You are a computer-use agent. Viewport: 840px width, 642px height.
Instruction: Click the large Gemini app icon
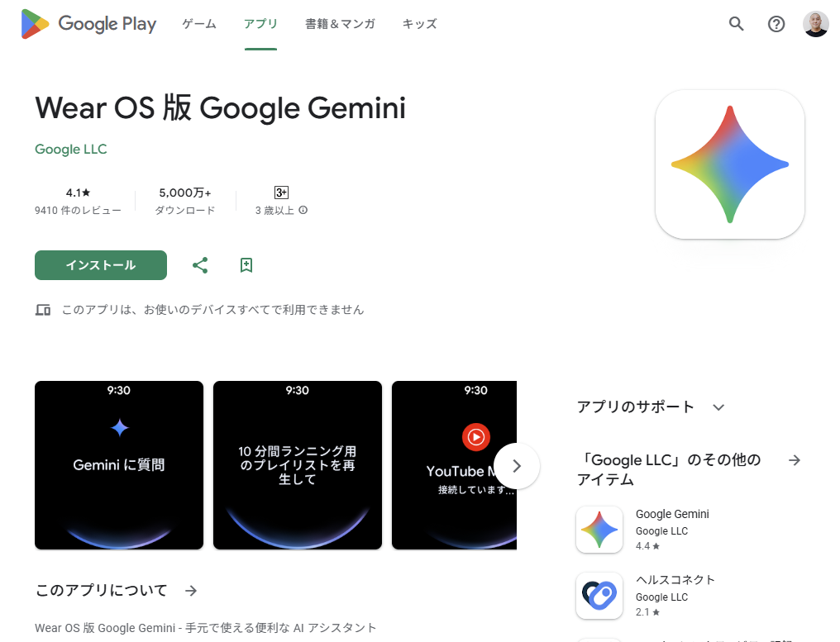pos(730,164)
